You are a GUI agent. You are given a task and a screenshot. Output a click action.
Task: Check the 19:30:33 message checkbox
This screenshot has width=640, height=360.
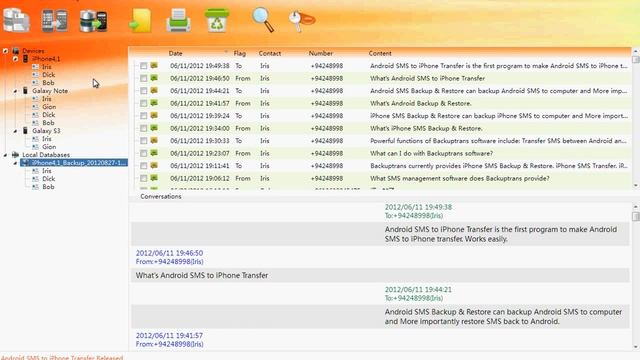(x=143, y=141)
